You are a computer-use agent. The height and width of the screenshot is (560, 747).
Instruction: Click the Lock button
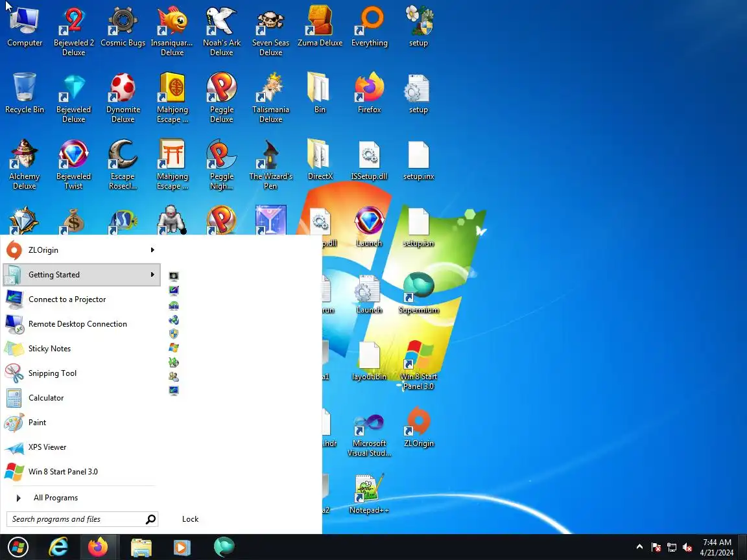[x=190, y=519]
